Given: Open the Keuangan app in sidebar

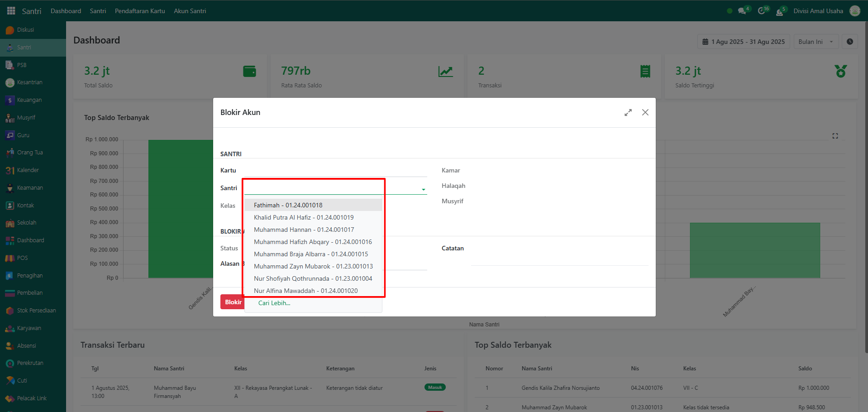Looking at the screenshot, I should (x=29, y=100).
